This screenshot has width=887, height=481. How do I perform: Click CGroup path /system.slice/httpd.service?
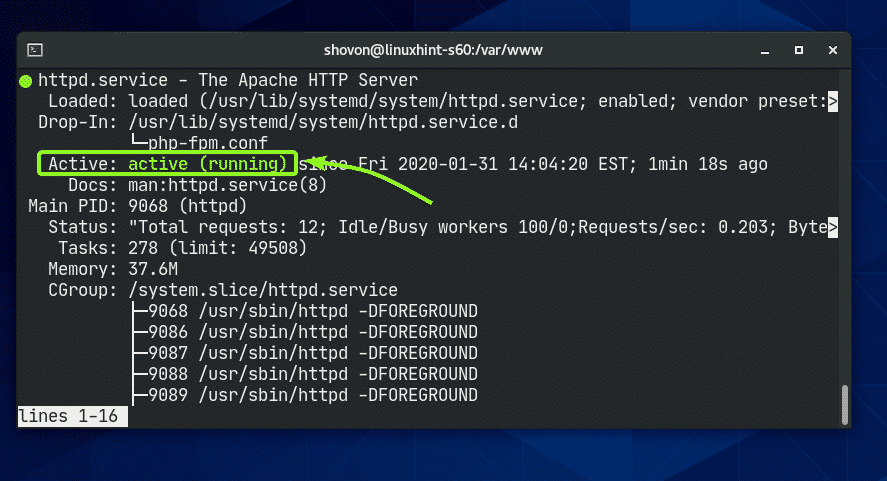(263, 290)
